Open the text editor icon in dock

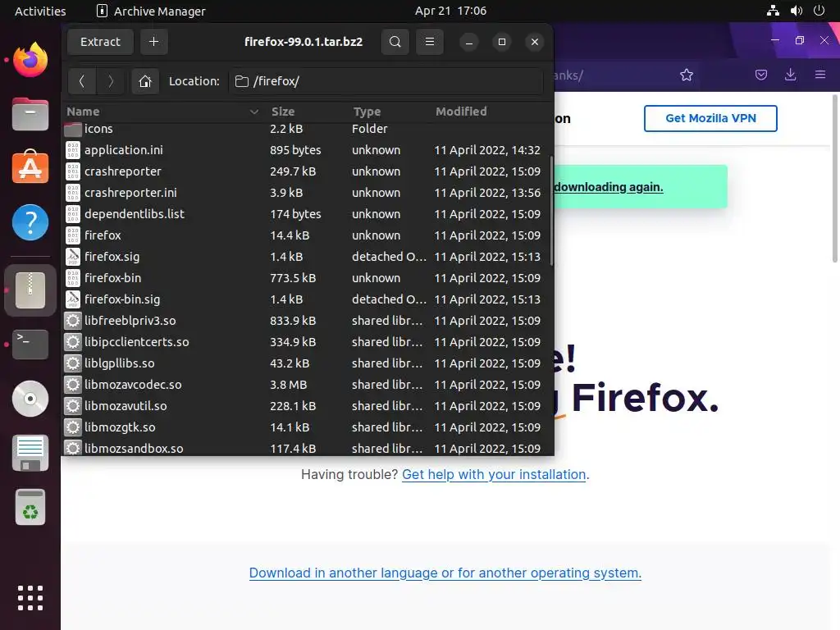[30, 453]
